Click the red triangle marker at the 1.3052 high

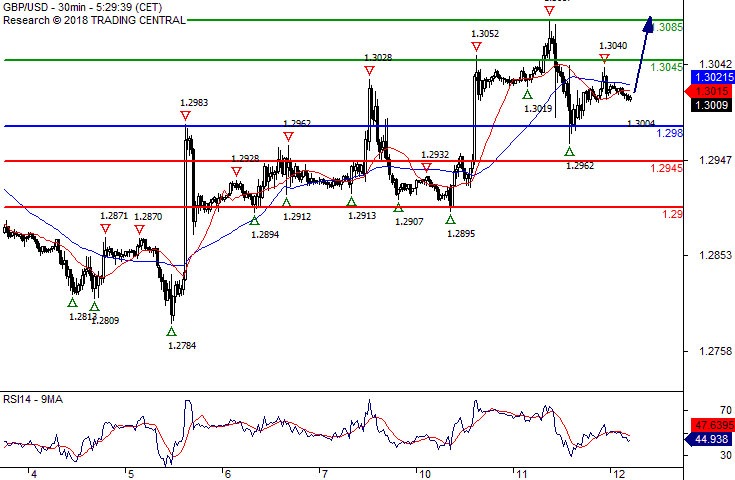click(476, 47)
